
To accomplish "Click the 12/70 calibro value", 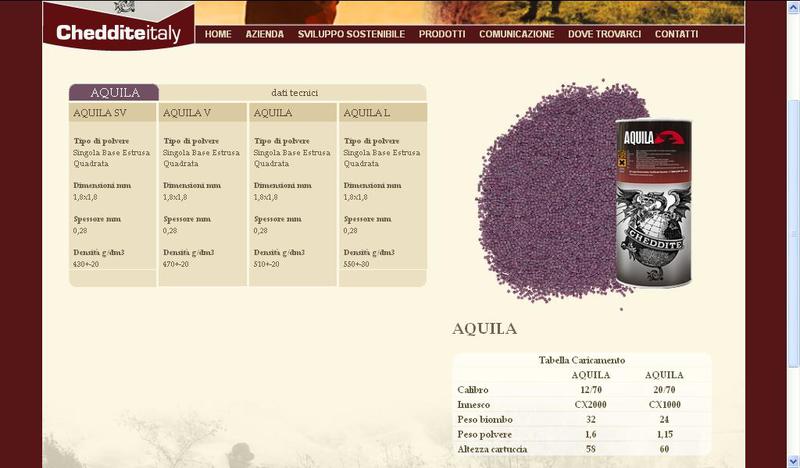I will point(591,389).
